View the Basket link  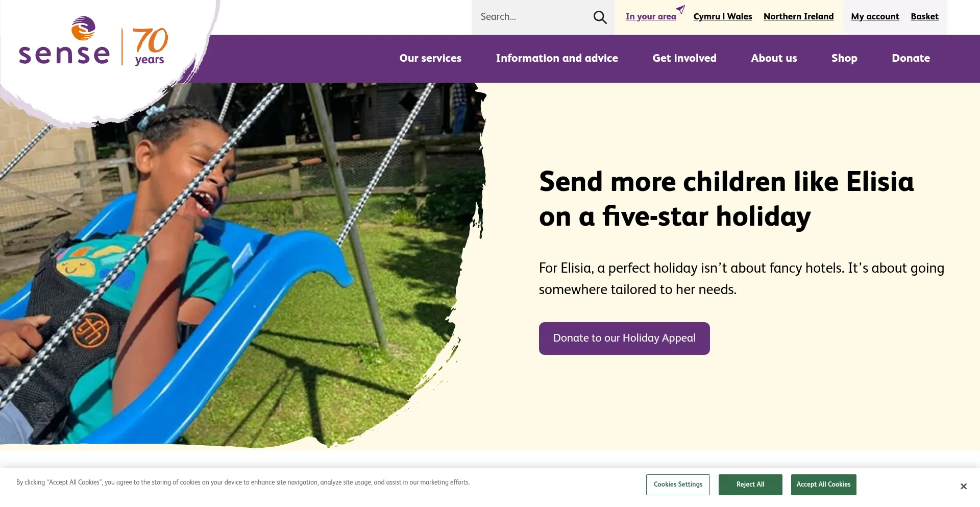924,17
